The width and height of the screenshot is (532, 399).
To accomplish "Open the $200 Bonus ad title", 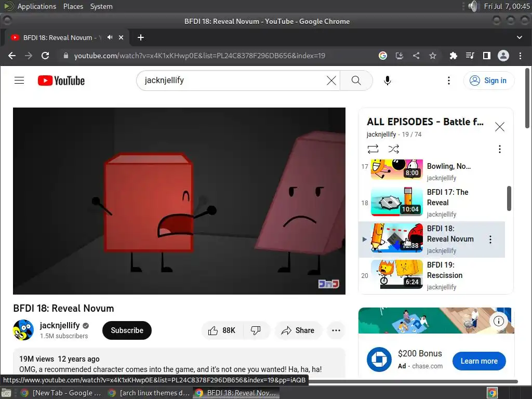I will pos(420,353).
